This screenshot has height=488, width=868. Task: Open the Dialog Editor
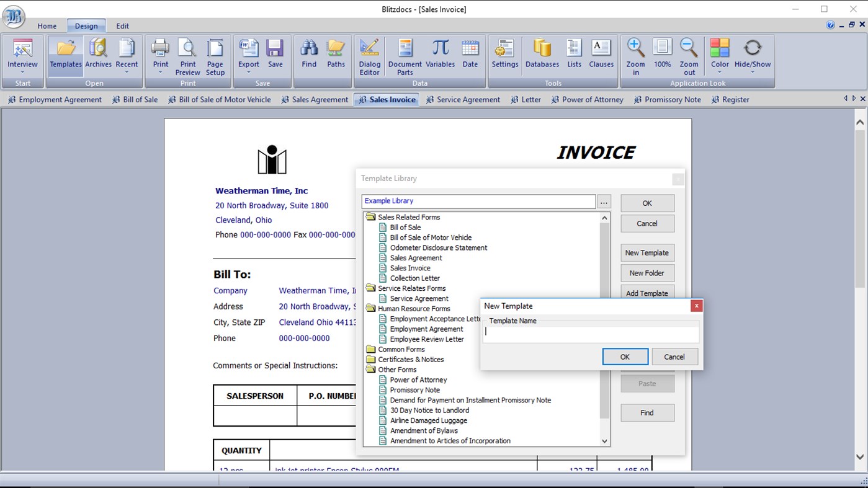coord(369,56)
